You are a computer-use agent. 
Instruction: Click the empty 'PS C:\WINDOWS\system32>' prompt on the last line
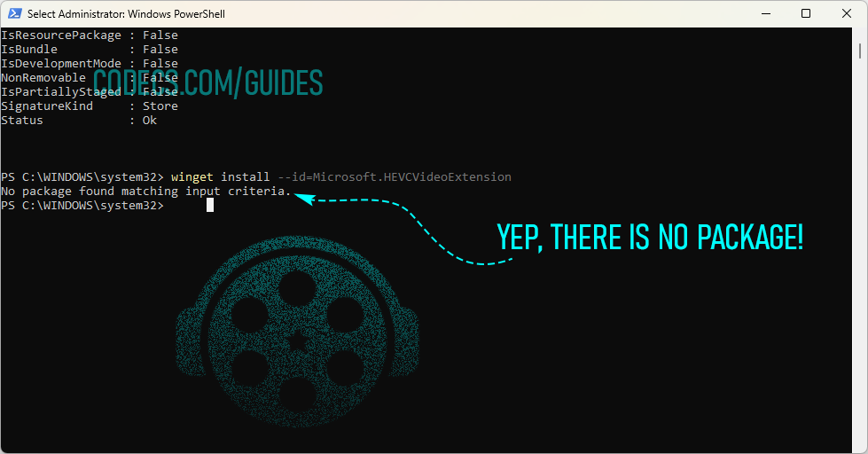pos(82,206)
